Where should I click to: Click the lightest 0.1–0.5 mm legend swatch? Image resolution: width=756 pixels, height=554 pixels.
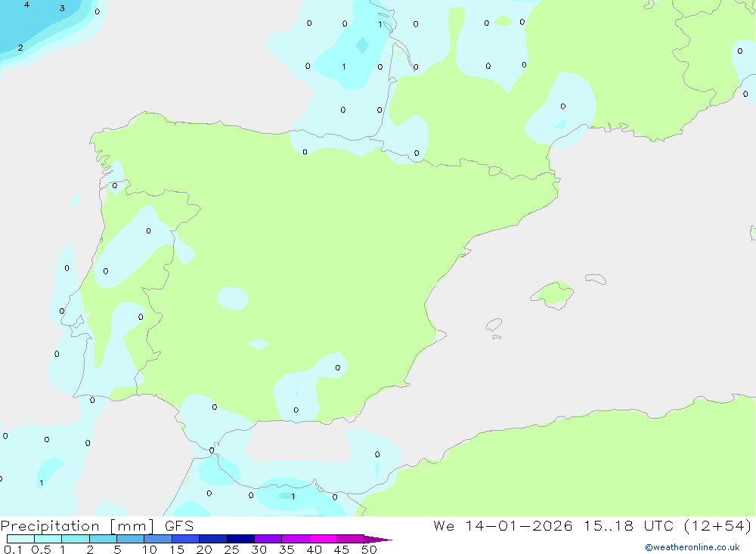(x=20, y=539)
